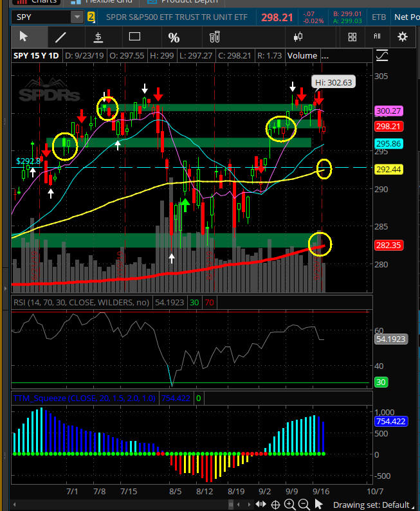Open the candlestick chart style icon
The height and width of the screenshot is (511, 420).
tap(298, 37)
